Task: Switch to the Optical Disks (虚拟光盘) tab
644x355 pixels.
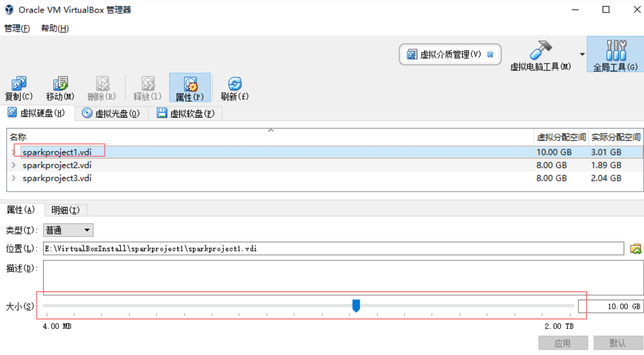Action: click(x=111, y=113)
